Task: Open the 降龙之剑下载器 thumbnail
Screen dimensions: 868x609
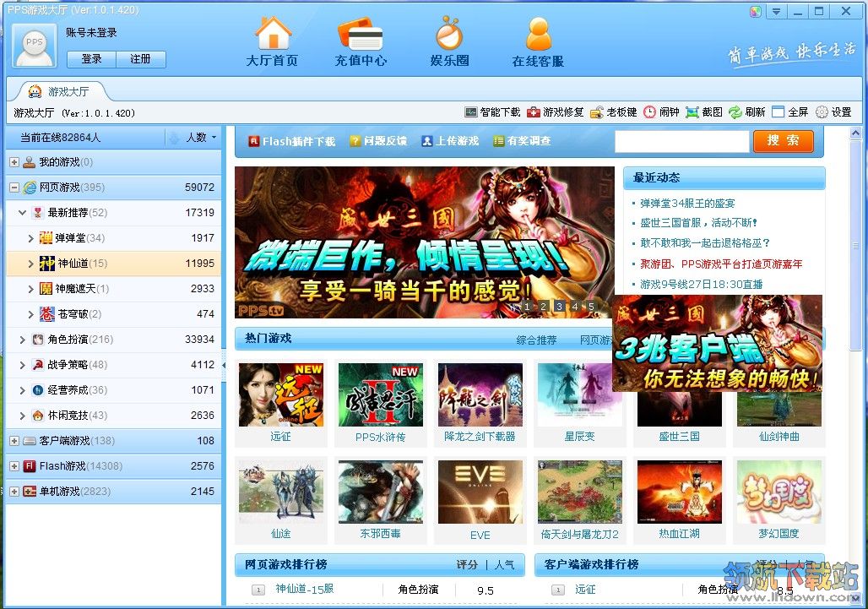Action: (x=480, y=395)
